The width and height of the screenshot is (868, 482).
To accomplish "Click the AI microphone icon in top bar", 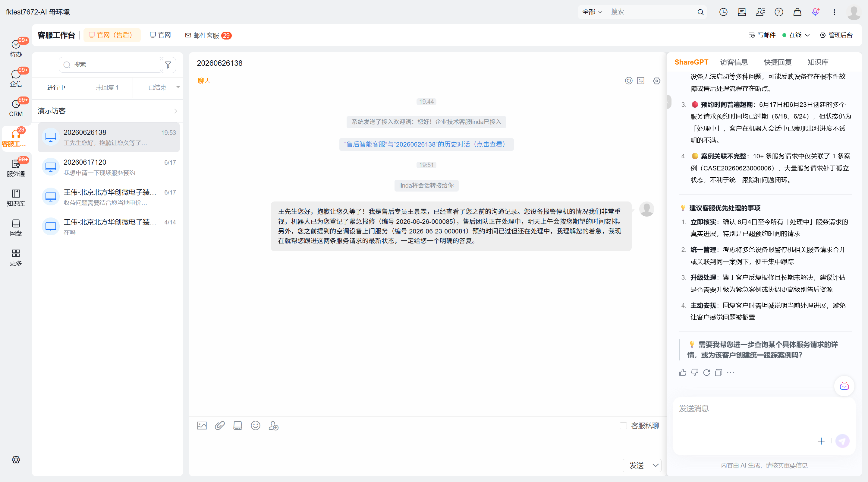I will pos(816,12).
